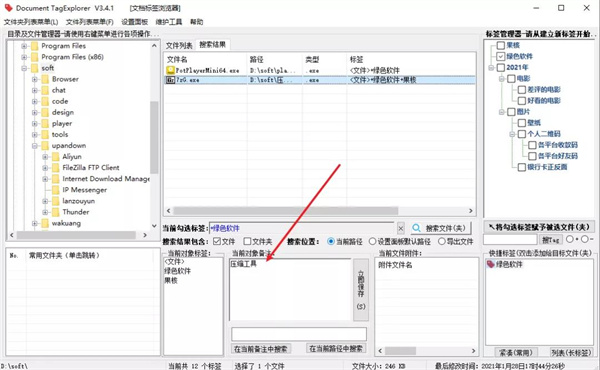Image resolution: width=600 pixels, height=370 pixels.
Task: Uncheck the 文件 search result checkbox
Action: coord(217,241)
